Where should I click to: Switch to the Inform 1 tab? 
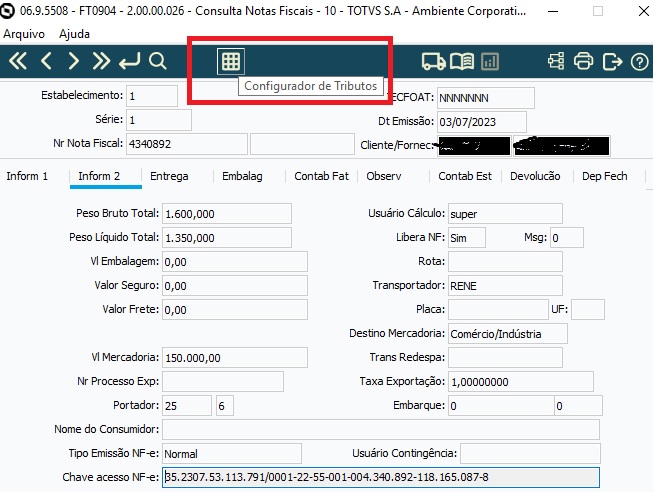click(x=27, y=176)
